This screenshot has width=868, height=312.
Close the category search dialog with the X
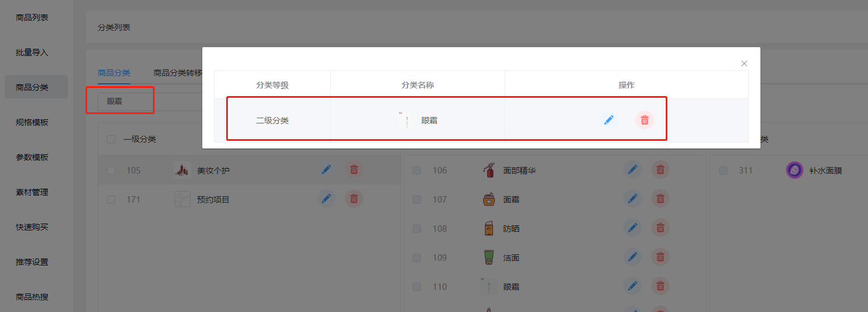744,63
